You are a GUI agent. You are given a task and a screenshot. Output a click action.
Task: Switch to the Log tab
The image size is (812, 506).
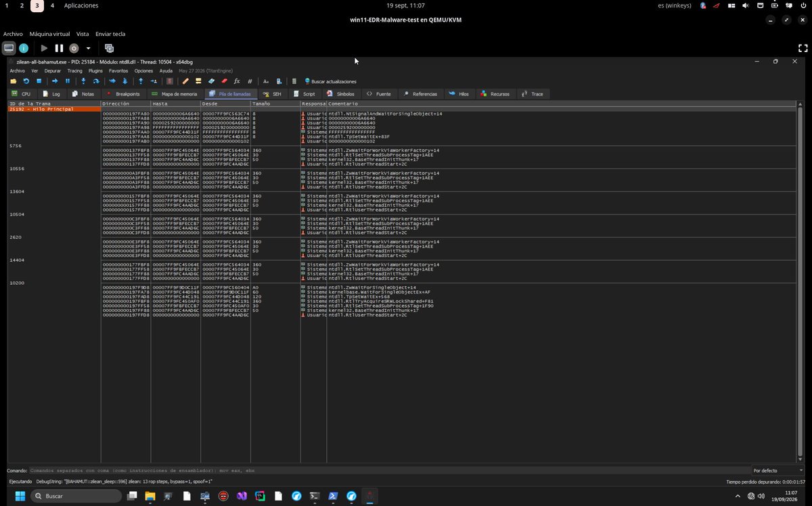pyautogui.click(x=51, y=94)
